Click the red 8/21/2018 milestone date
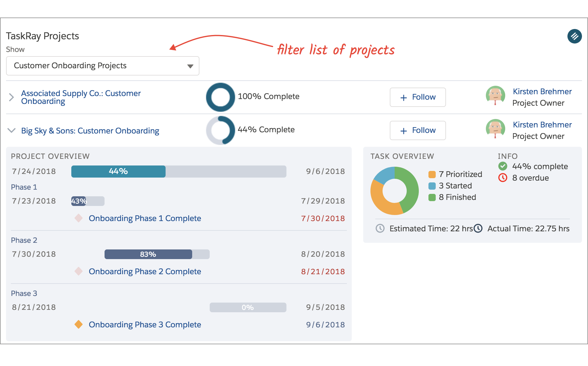 [x=323, y=271]
